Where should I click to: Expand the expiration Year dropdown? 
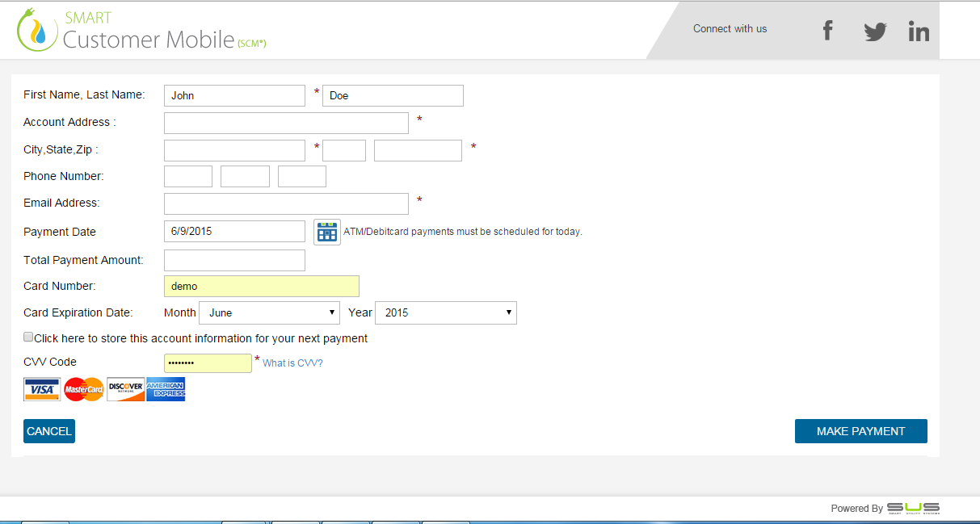(x=445, y=312)
